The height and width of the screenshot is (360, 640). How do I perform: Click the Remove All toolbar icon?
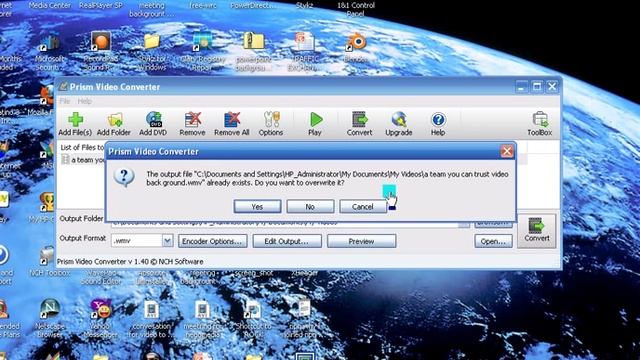pyautogui.click(x=231, y=124)
